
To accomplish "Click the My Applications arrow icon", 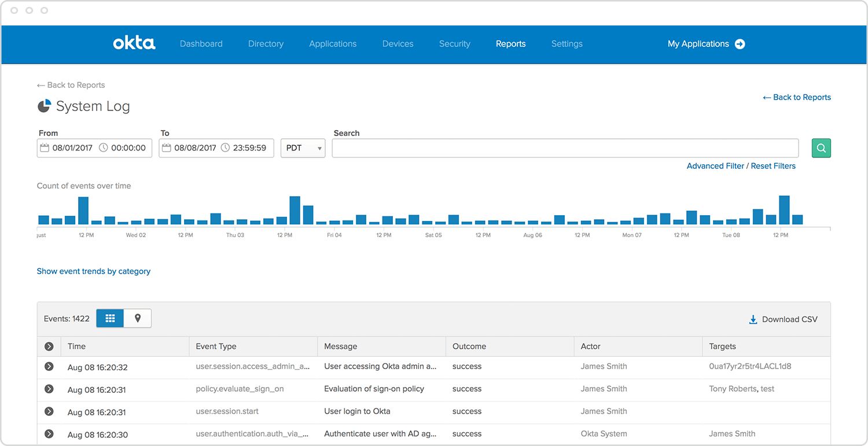I will (x=740, y=44).
